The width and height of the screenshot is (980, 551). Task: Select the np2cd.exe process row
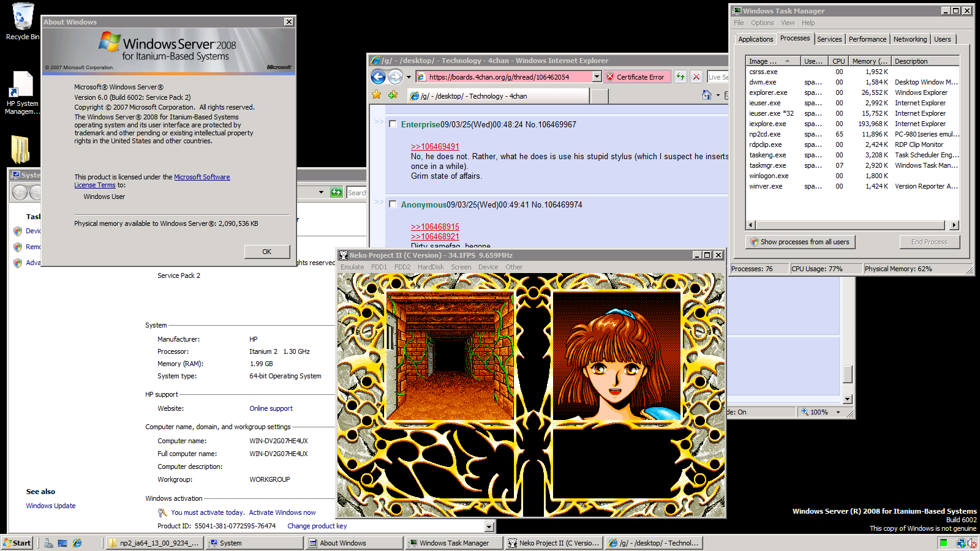coord(853,134)
